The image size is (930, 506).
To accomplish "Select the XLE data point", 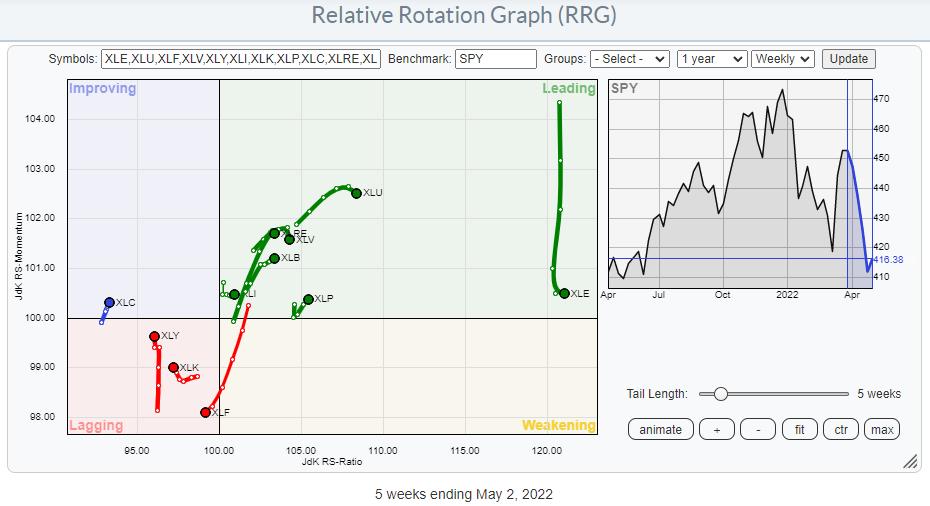I will [564, 293].
